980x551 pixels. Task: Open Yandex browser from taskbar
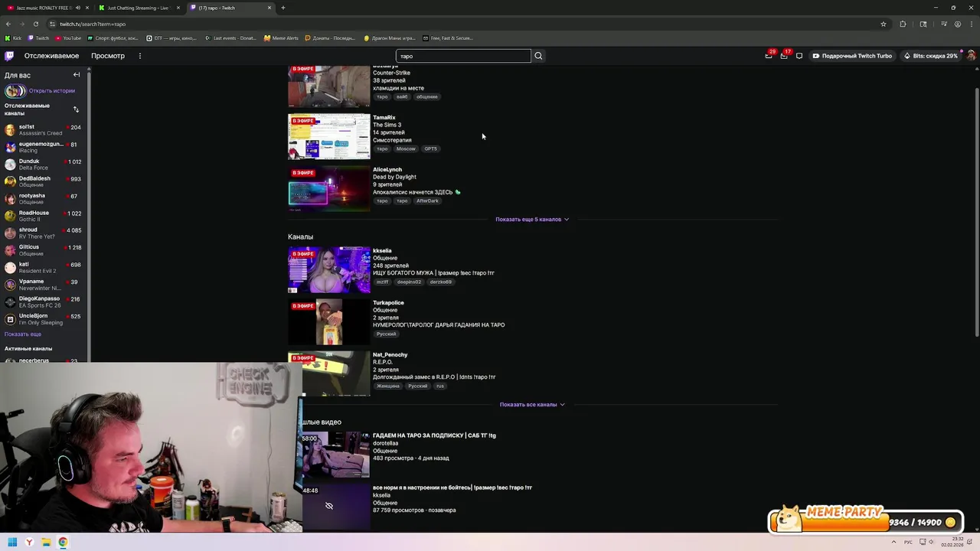(x=29, y=543)
